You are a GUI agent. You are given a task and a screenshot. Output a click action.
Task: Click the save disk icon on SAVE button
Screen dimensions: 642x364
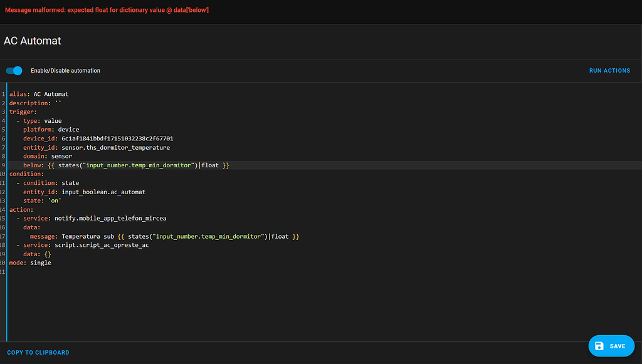click(599, 346)
